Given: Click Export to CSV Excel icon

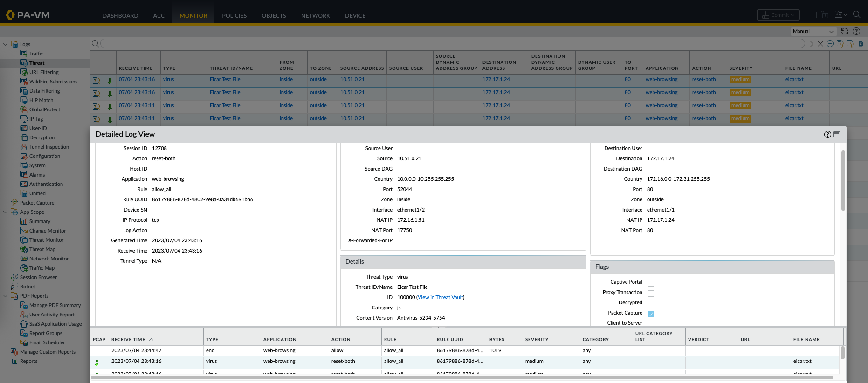Looking at the screenshot, I should coord(861,44).
